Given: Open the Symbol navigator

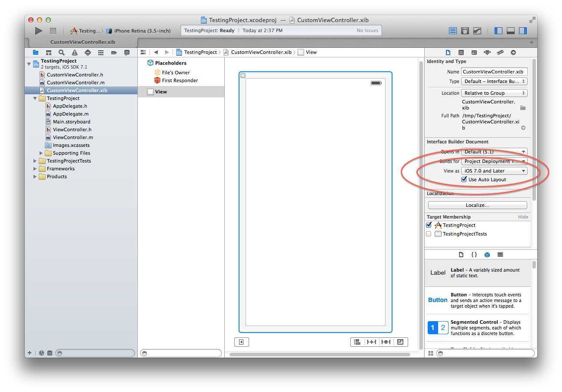Looking at the screenshot, I should [49, 52].
